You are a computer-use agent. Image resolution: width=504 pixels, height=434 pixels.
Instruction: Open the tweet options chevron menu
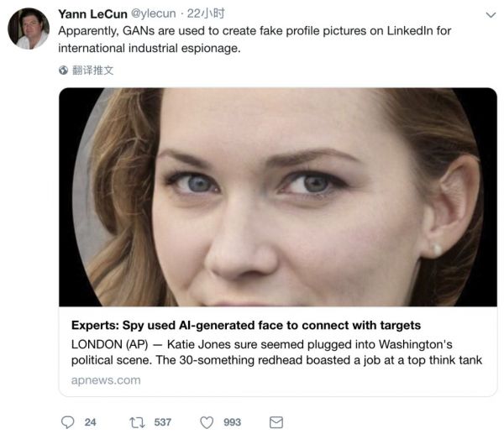tap(491, 15)
